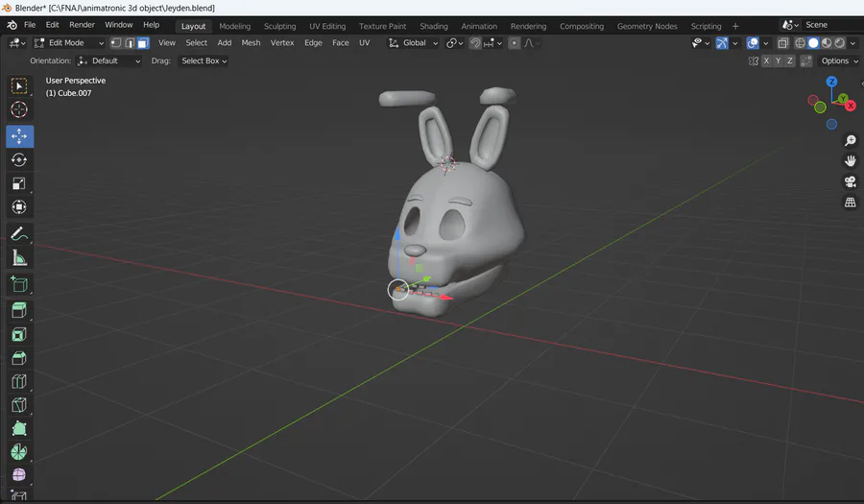Select the Rotate tool in toolbar
864x504 pixels.
pyautogui.click(x=19, y=159)
